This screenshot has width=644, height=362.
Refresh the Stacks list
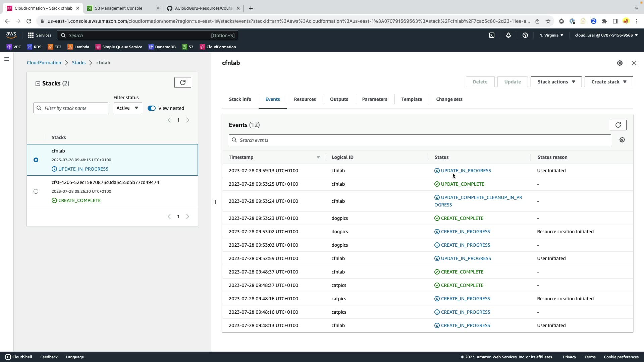coord(182,82)
